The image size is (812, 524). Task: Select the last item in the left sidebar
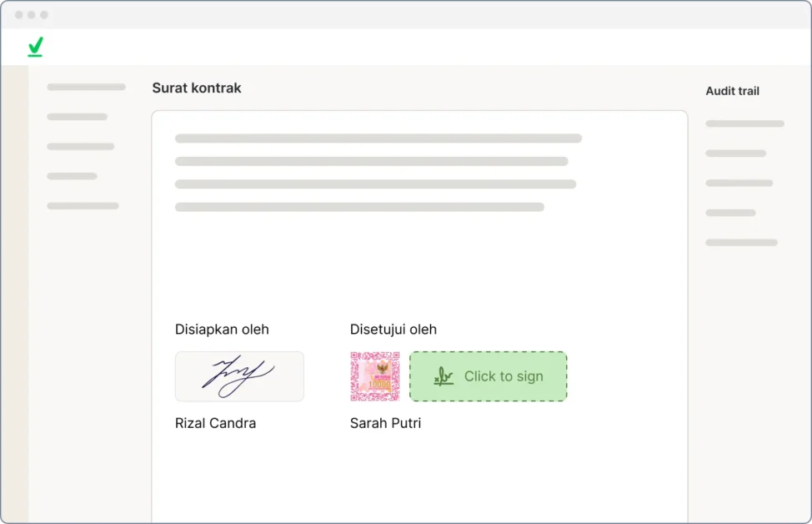(83, 205)
